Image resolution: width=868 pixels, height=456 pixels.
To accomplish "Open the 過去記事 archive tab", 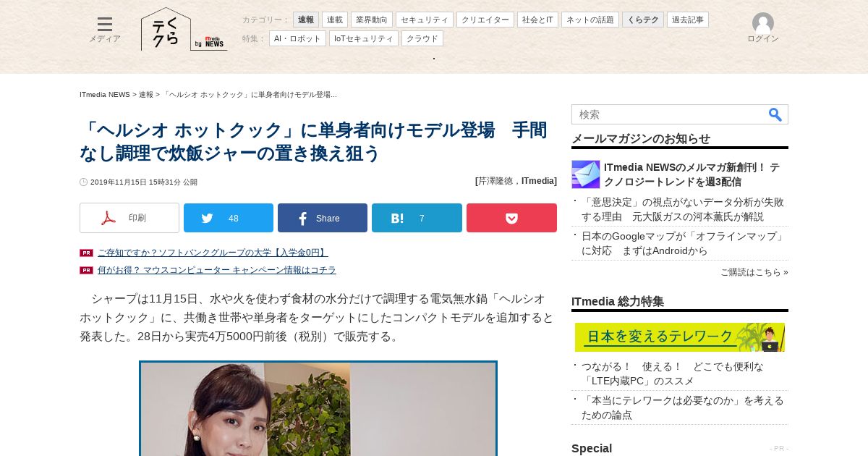I will [688, 20].
